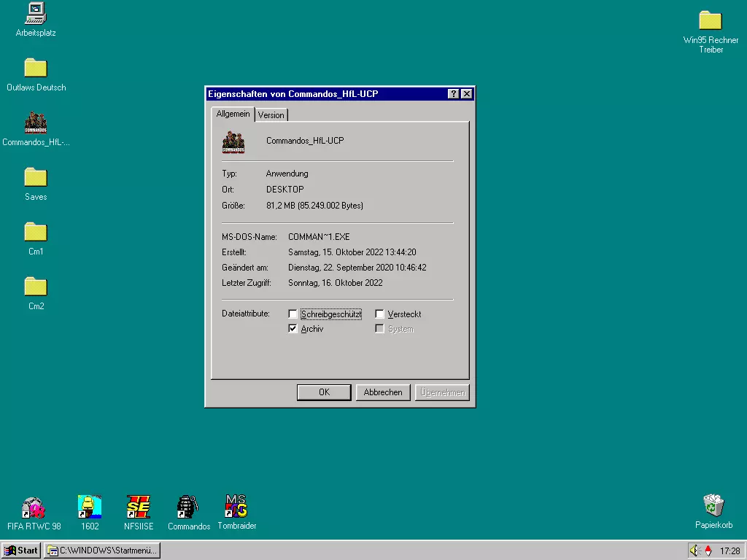Click the help question mark button
Image resolution: width=747 pixels, height=560 pixels.
(x=453, y=94)
